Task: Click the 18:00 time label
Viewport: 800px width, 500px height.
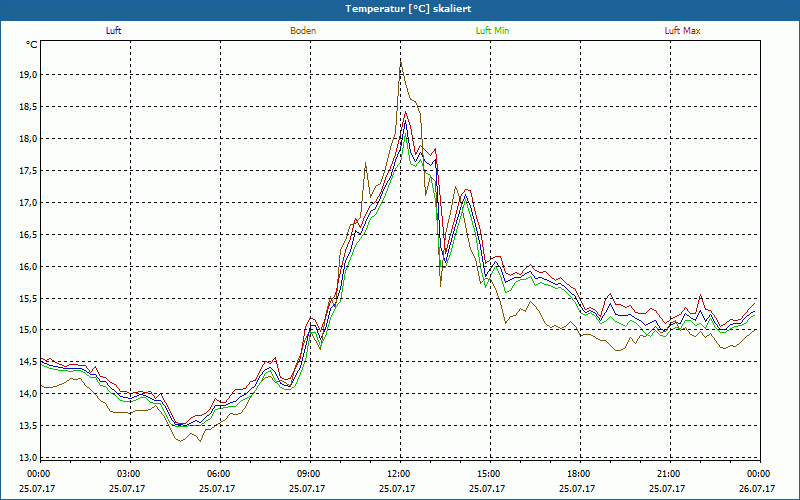Action: [579, 474]
